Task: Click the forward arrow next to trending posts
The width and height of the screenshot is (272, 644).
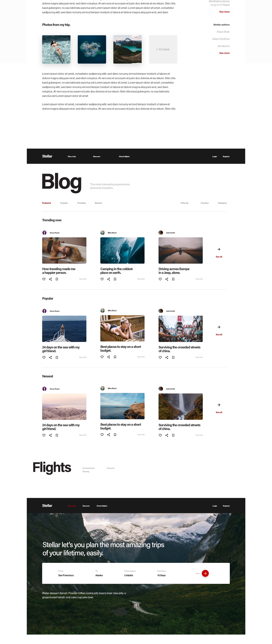Action: click(218, 249)
